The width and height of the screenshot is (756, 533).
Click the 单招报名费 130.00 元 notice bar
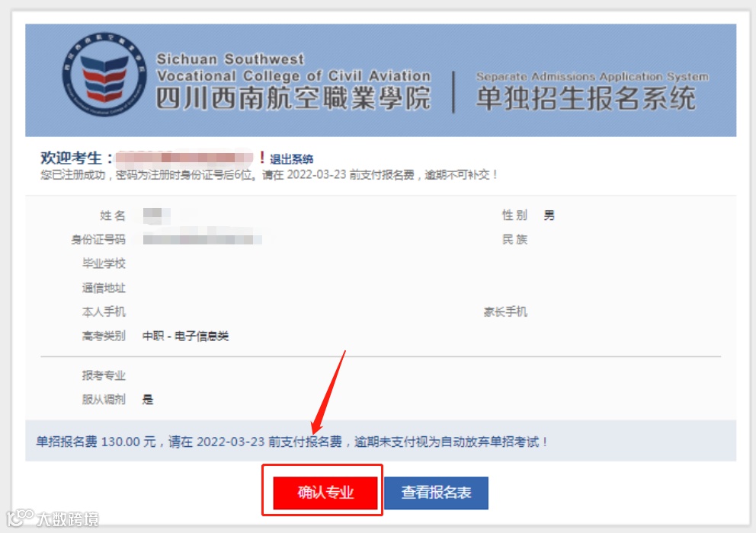click(380, 440)
